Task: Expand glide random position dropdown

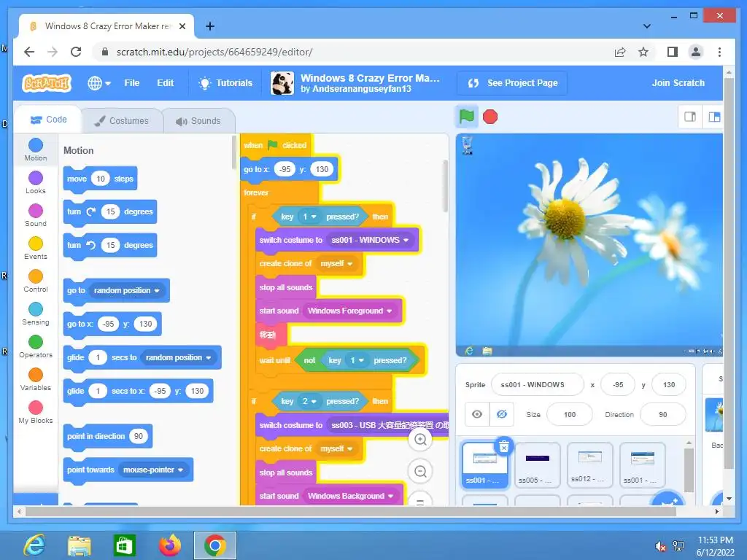Action: point(178,357)
